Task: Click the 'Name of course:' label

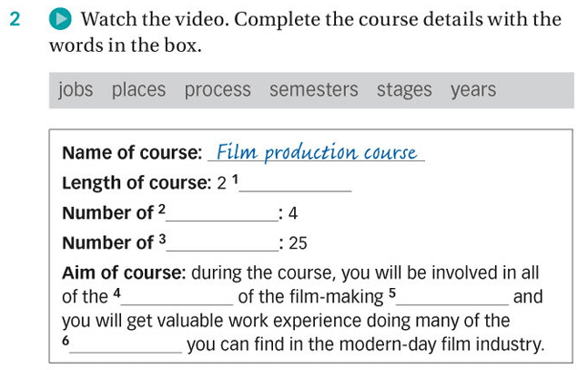Action: click(132, 153)
